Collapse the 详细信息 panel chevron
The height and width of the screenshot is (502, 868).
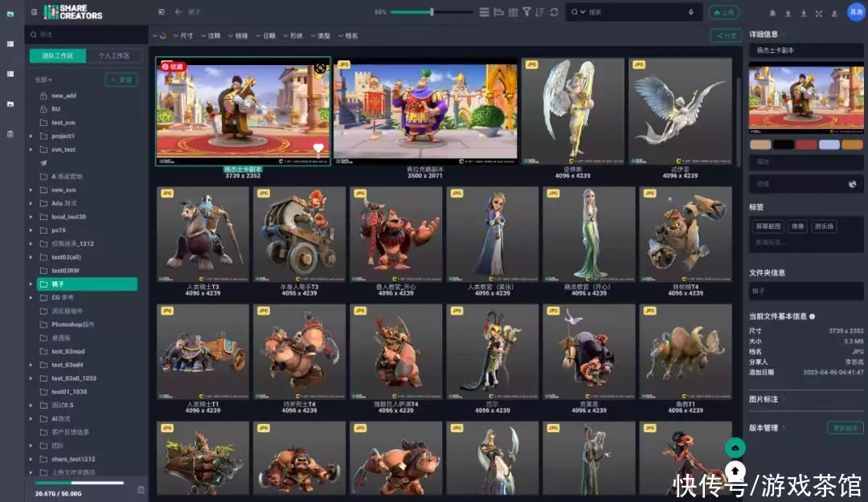click(x=784, y=35)
